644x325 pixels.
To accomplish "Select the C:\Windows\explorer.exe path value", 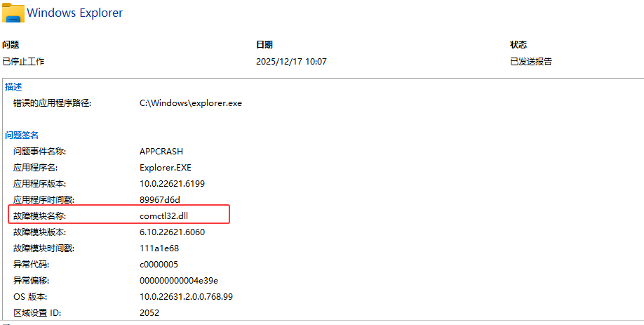I will [190, 103].
